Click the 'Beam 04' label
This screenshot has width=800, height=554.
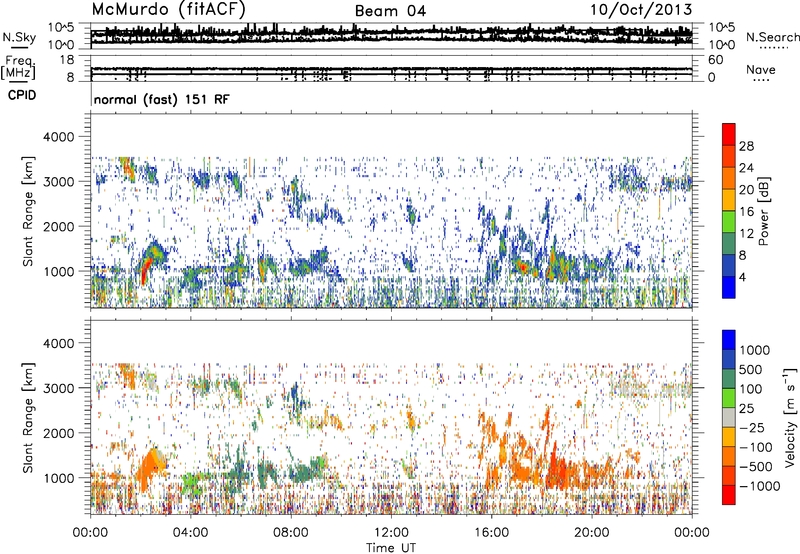(x=390, y=11)
